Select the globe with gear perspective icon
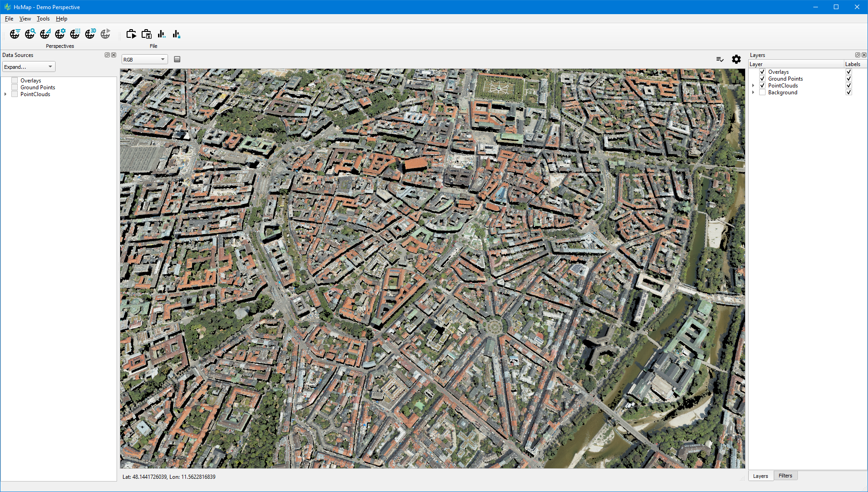Image resolution: width=868 pixels, height=492 pixels. click(x=60, y=34)
